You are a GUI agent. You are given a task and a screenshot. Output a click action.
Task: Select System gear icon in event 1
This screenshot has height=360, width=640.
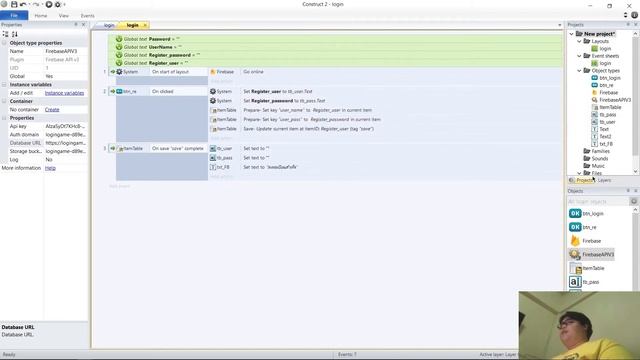tap(119, 72)
